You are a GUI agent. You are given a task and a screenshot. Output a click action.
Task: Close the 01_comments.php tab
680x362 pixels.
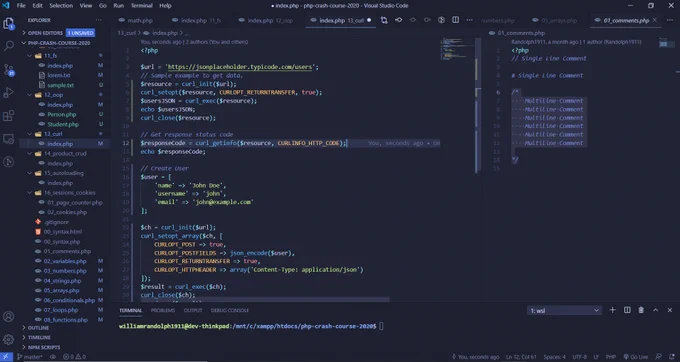click(x=655, y=20)
